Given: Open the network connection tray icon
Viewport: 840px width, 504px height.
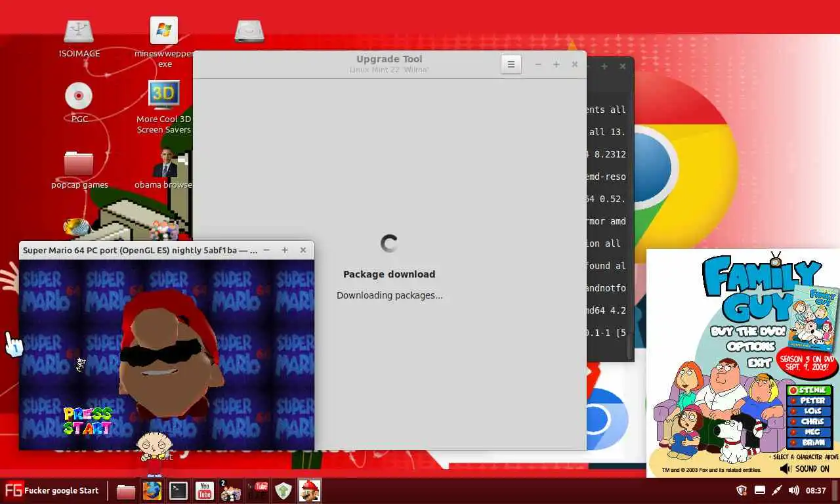Looking at the screenshot, I should [x=777, y=490].
